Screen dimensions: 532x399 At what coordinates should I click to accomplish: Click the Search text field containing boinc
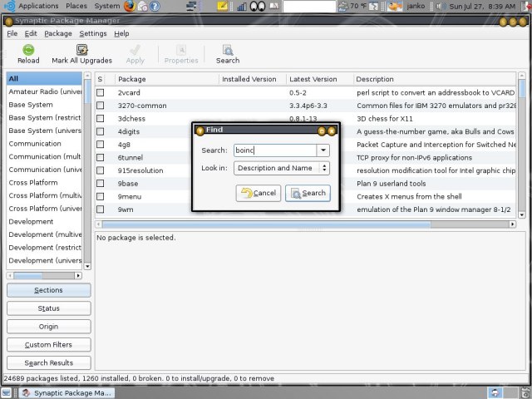(x=275, y=150)
